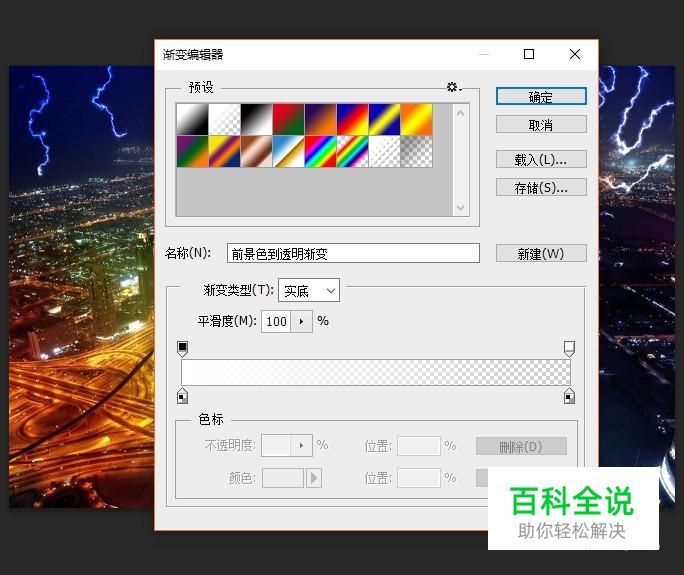Open the 不透明度 popup arrow
Image resolution: width=684 pixels, height=575 pixels.
coord(301,445)
